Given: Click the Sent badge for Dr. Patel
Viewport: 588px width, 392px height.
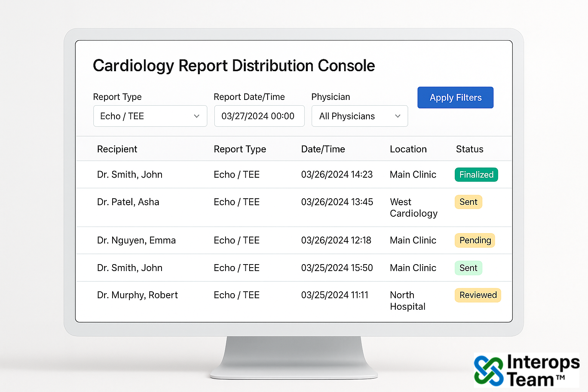Looking at the screenshot, I should (x=468, y=202).
